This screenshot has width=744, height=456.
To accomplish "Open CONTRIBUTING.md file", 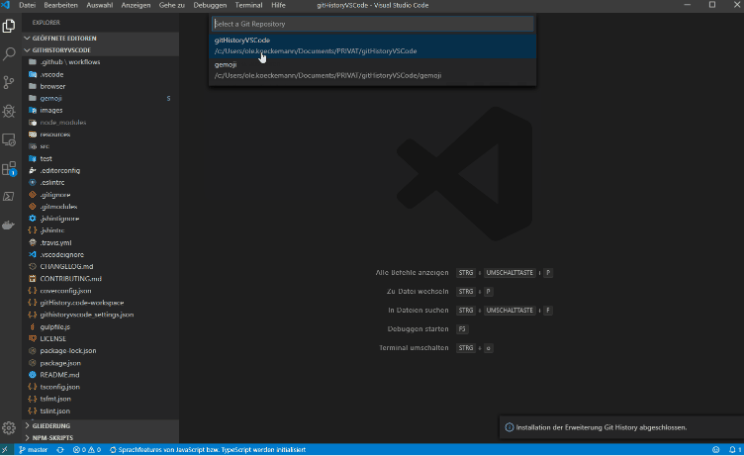I will (x=101, y=279).
